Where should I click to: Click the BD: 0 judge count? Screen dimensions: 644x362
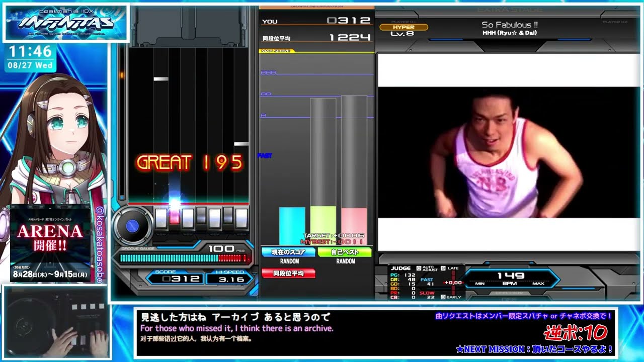(x=403, y=289)
